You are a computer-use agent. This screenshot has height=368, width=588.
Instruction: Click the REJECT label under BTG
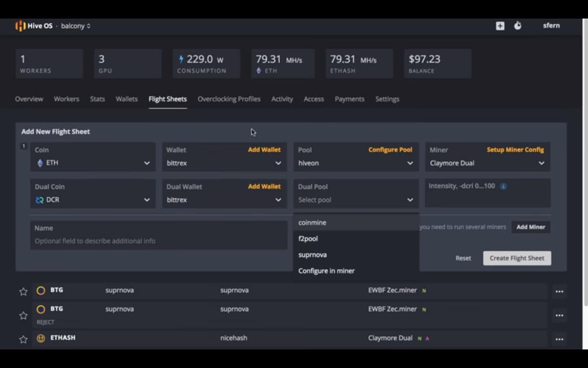tap(45, 322)
